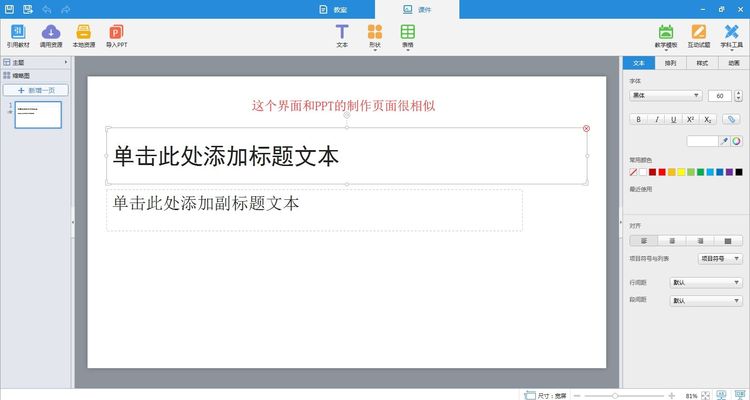Switch to the 排列 arrange tab
The height and width of the screenshot is (400, 750).
point(670,63)
